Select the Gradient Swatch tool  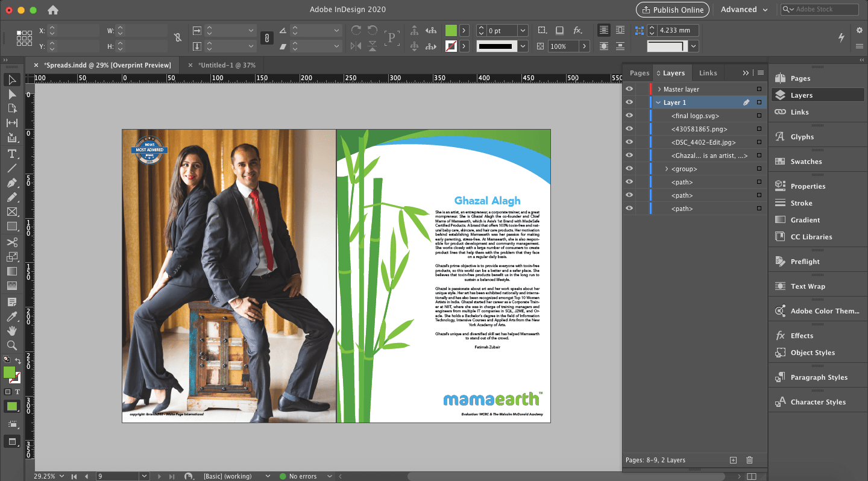click(11, 272)
